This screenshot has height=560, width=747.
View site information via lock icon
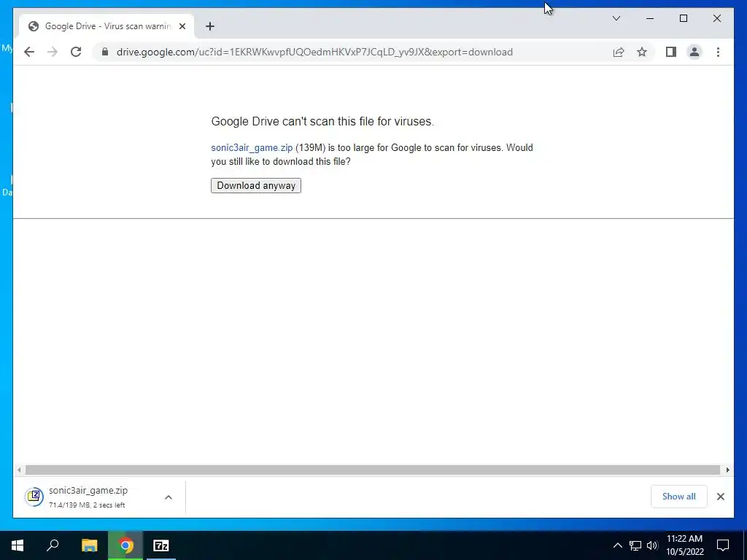105,52
